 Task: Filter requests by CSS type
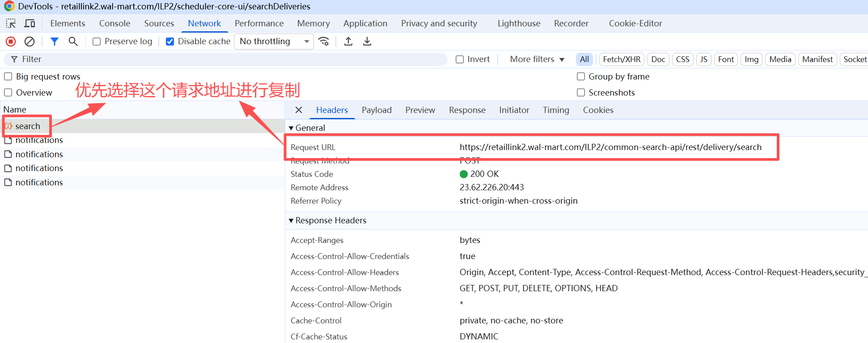[x=683, y=59]
